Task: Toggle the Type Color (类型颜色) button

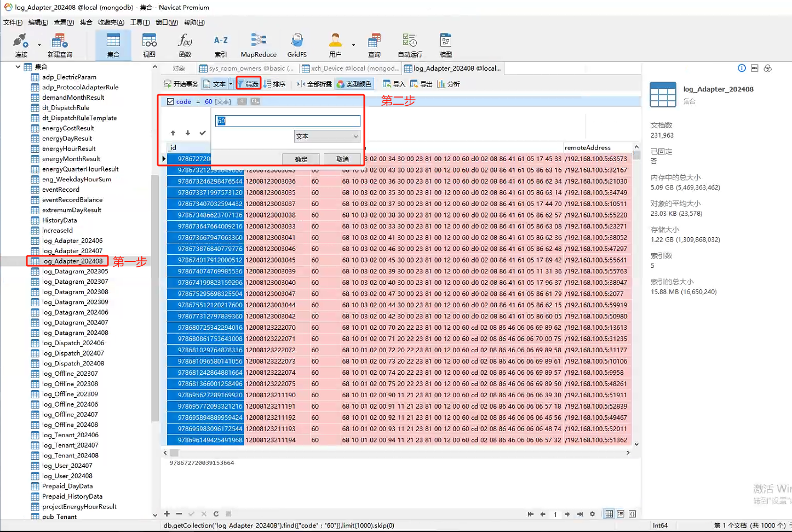Action: (354, 84)
